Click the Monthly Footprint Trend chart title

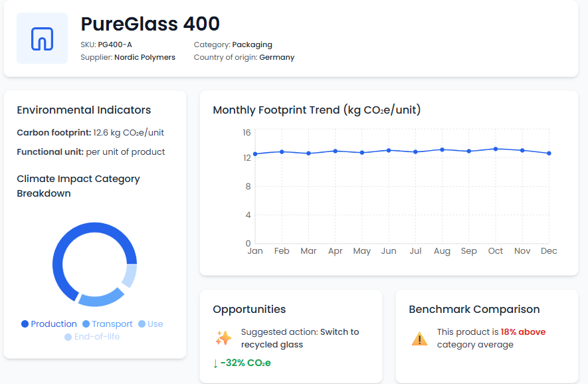point(317,110)
